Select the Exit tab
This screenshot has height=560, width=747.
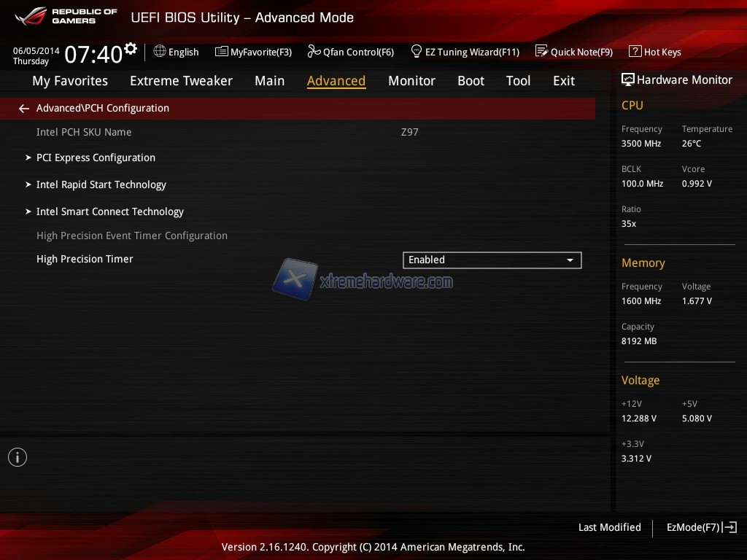click(563, 81)
